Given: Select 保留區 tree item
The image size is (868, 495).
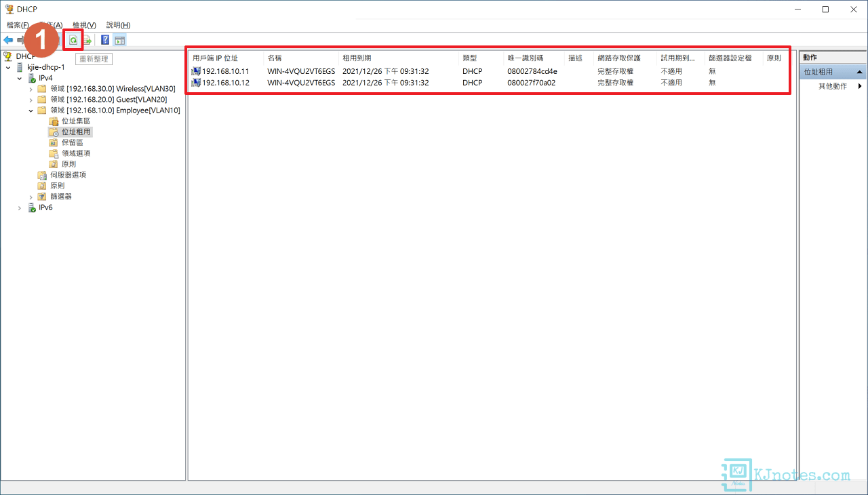Looking at the screenshot, I should (x=72, y=142).
